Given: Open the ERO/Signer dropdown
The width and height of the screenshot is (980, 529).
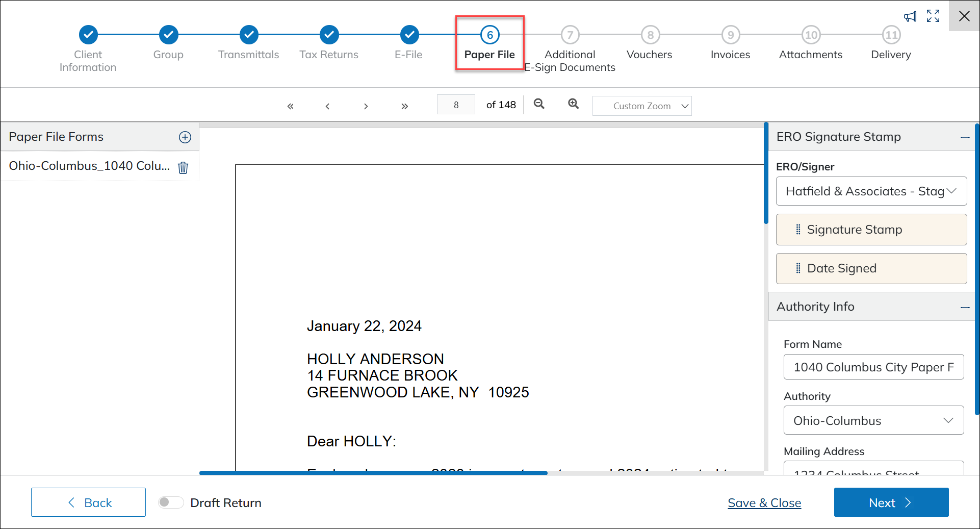Looking at the screenshot, I should click(x=871, y=191).
